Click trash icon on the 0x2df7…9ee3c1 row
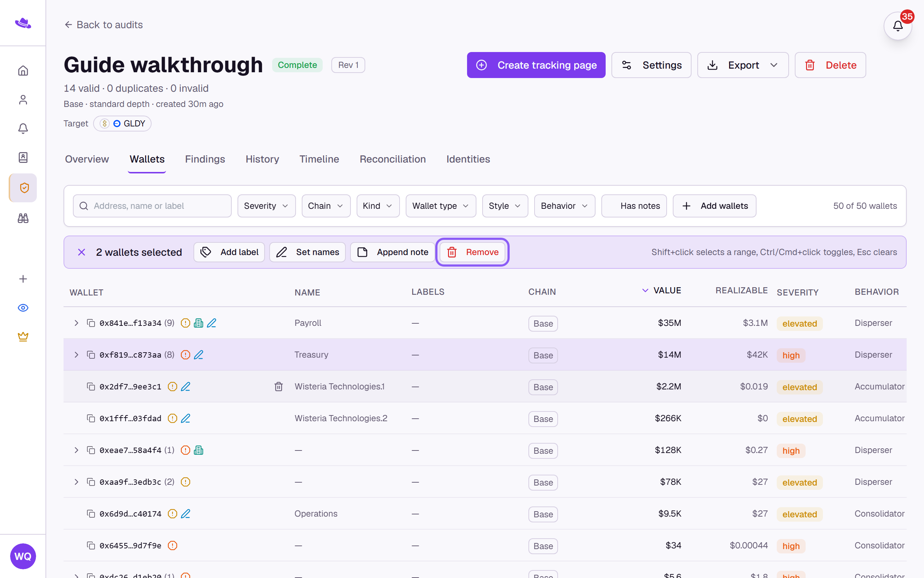The image size is (924, 578). click(279, 387)
